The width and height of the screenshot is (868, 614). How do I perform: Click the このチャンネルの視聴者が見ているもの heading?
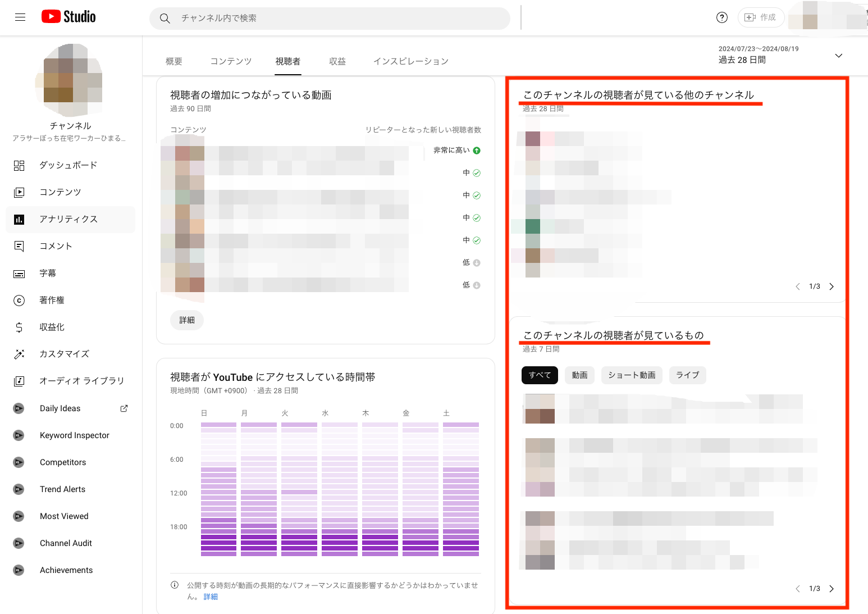(613, 335)
